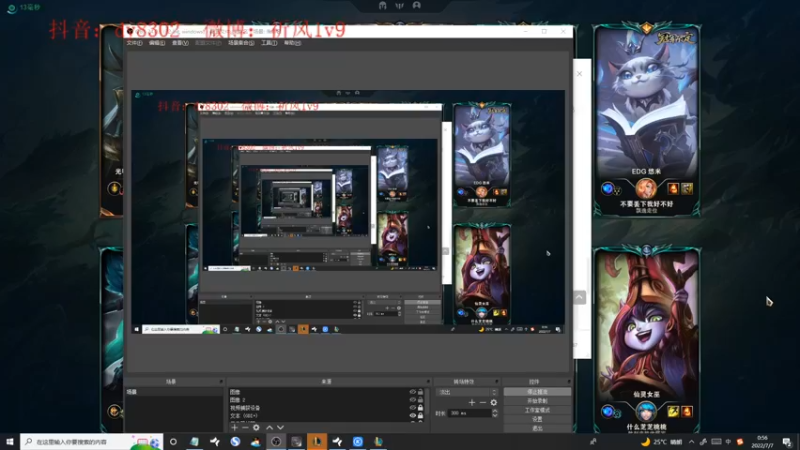Toggle visibility of the 图像 source
800x450 pixels.
pos(412,392)
